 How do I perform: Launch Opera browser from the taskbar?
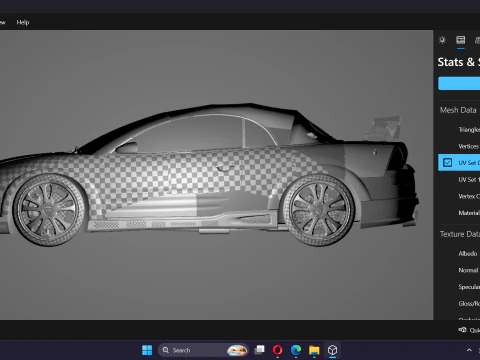click(277, 350)
